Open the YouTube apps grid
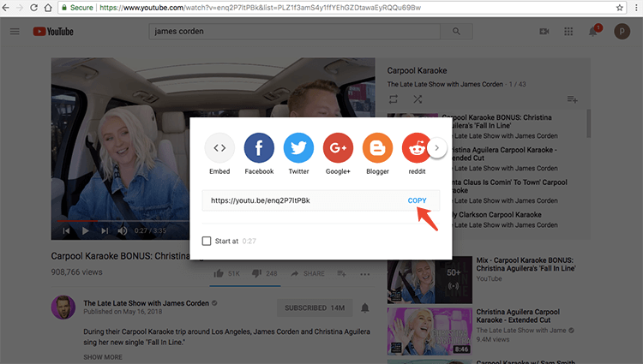Image resolution: width=643 pixels, height=364 pixels. 568,32
